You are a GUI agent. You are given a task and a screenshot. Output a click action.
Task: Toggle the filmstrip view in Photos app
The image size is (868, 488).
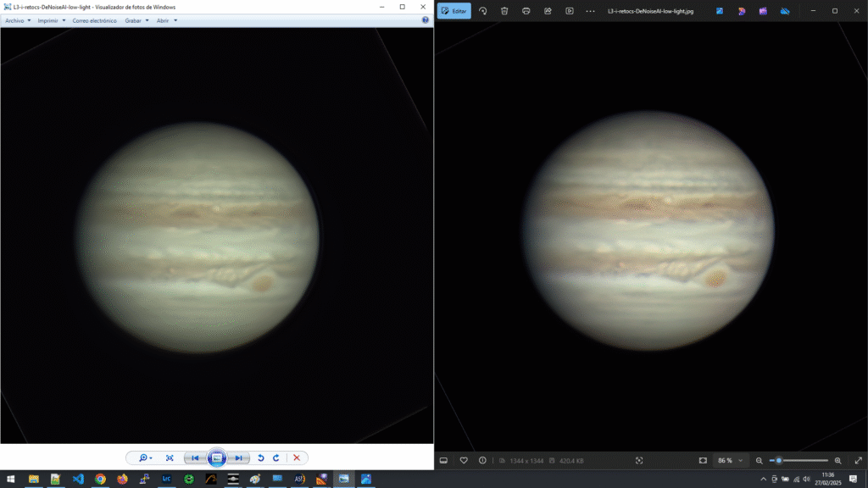443,460
